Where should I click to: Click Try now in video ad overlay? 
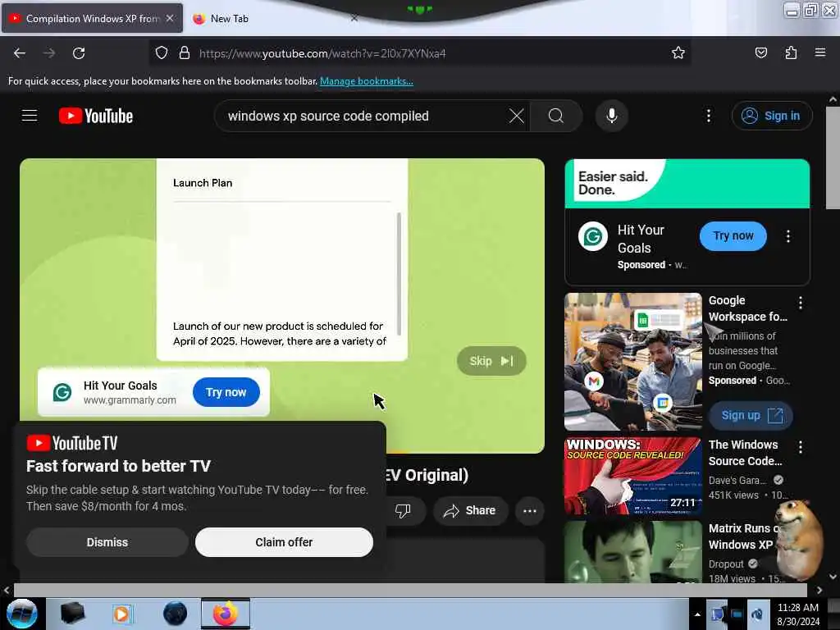226,392
